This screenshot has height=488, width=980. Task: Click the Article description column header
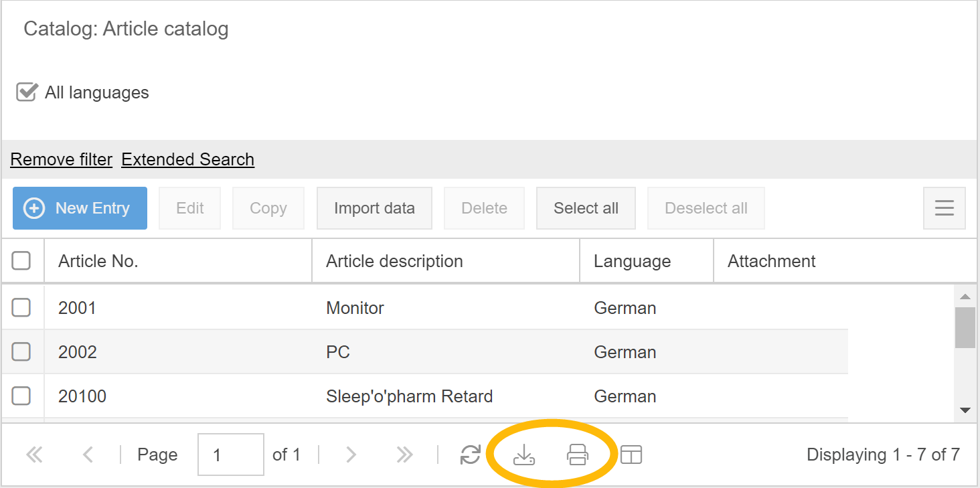[x=394, y=261]
